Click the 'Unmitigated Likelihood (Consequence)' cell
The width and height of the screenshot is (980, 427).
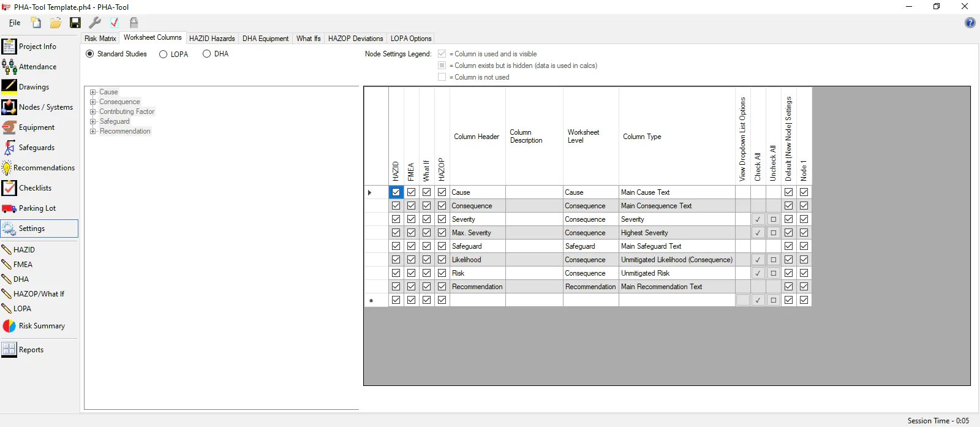tap(677, 260)
